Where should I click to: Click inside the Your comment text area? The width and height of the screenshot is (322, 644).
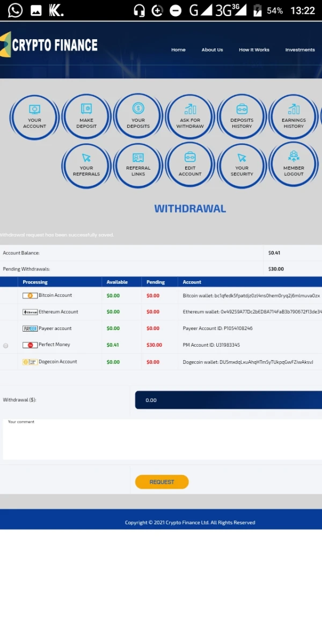click(x=161, y=440)
